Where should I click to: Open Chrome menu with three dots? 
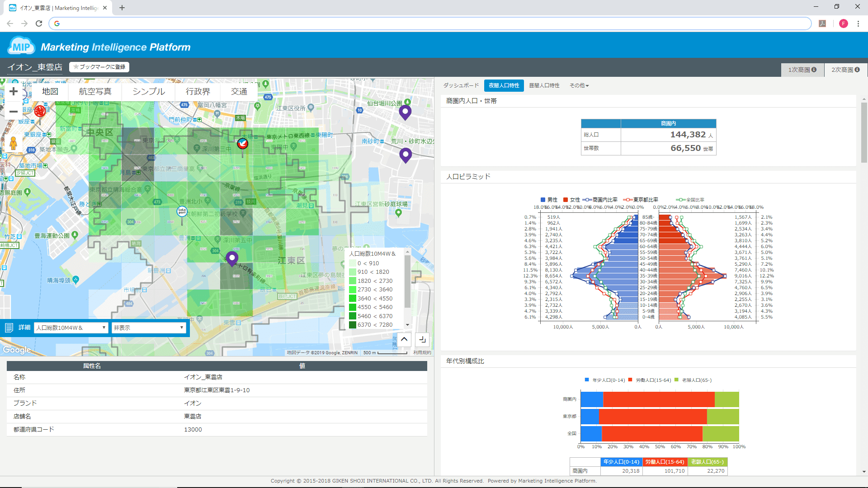pyautogui.click(x=858, y=23)
